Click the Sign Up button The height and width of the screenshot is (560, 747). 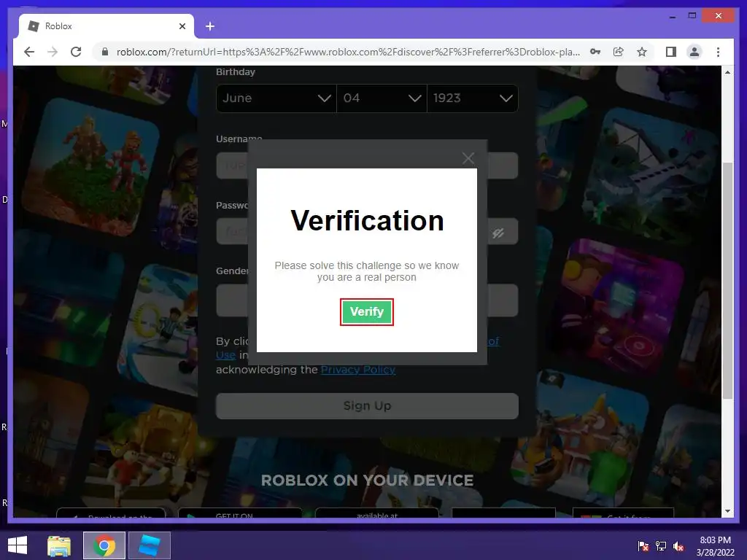point(367,405)
